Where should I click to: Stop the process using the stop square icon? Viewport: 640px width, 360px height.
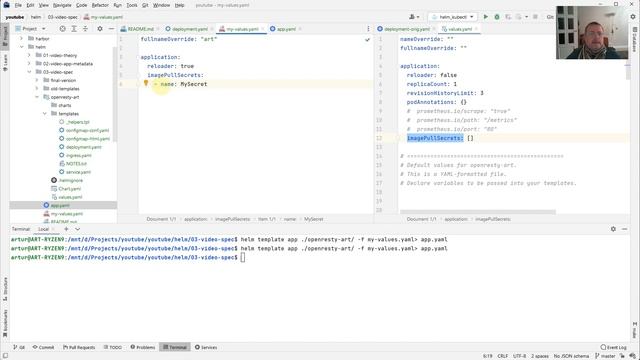(x=535, y=17)
